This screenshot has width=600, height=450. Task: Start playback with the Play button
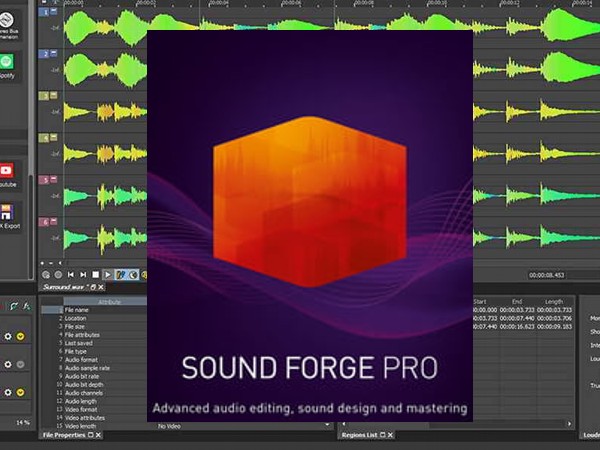click(108, 275)
